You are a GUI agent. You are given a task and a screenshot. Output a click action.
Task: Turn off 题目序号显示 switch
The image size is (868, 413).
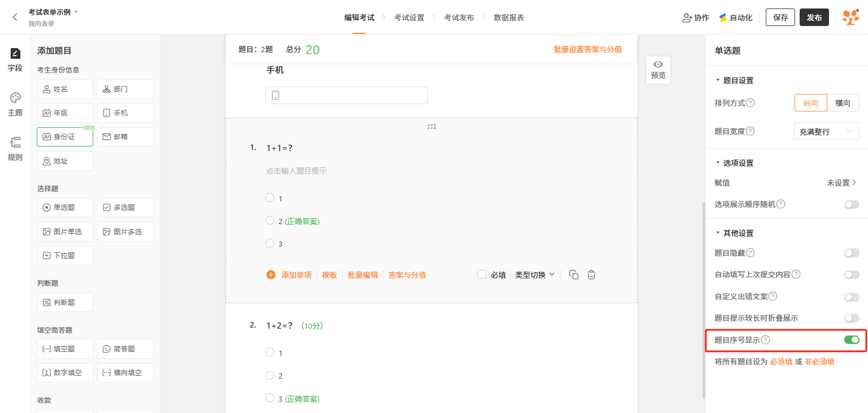(852, 340)
